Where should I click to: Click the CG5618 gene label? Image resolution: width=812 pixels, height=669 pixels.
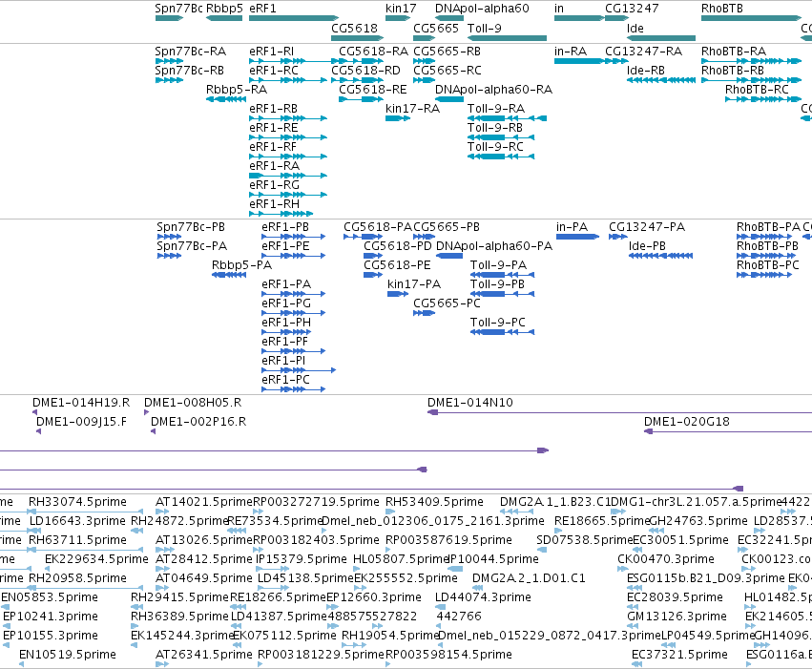click(x=354, y=29)
